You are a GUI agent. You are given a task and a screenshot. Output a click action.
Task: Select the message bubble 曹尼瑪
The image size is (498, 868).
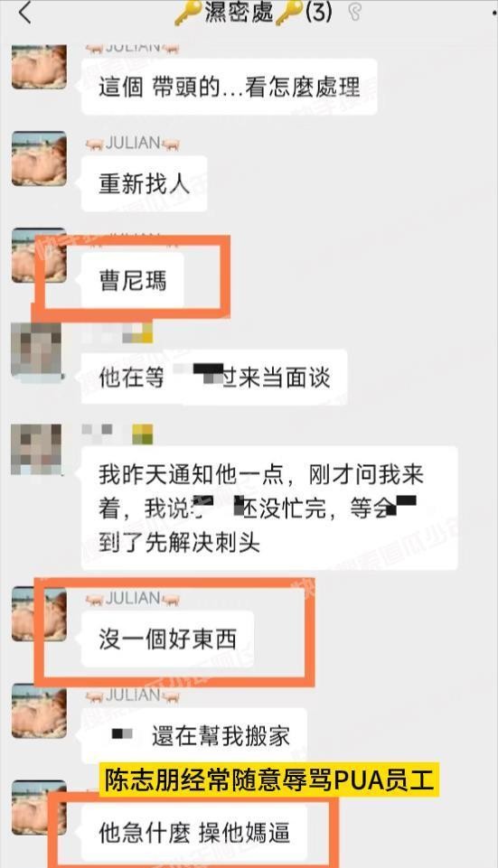(x=133, y=281)
